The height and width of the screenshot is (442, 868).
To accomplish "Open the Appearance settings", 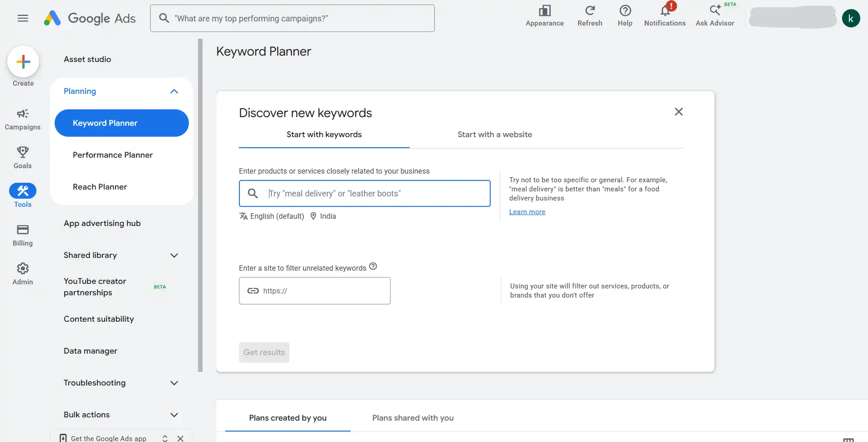I will click(x=544, y=16).
